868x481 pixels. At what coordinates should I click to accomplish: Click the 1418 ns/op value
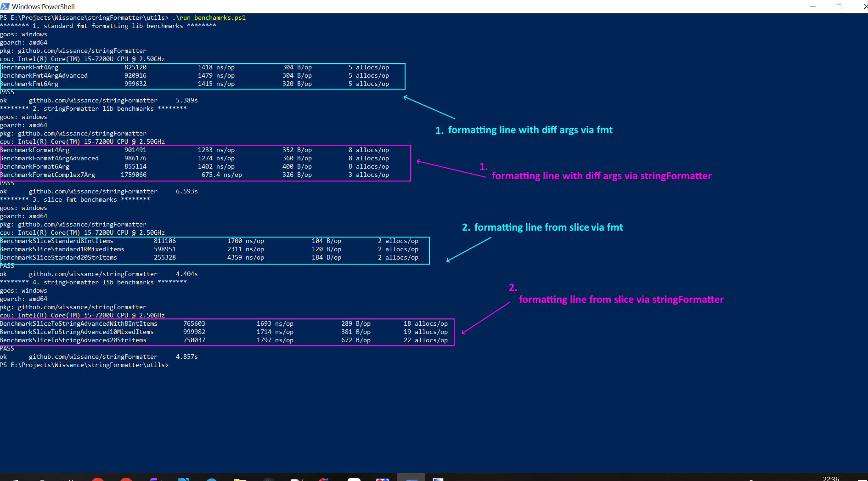216,68
